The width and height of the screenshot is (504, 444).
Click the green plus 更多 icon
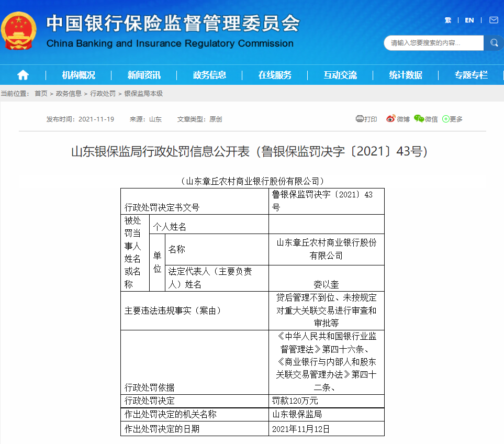coord(452,119)
